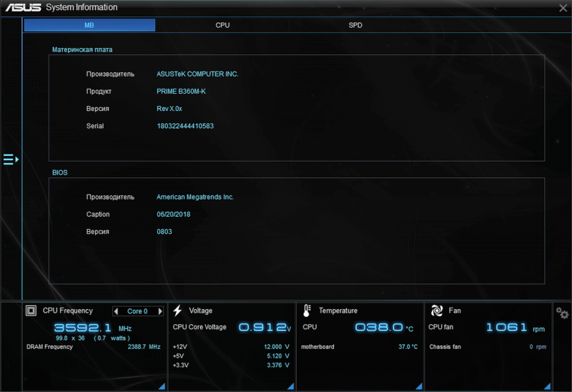The image size is (572, 392).
Task: Click the Temperature thermometer icon
Action: (x=307, y=310)
